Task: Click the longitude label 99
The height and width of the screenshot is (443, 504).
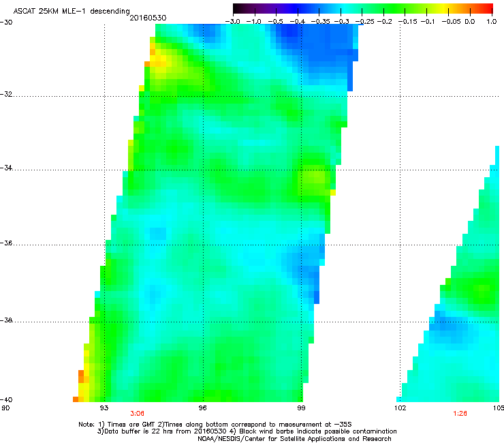Action: click(301, 408)
